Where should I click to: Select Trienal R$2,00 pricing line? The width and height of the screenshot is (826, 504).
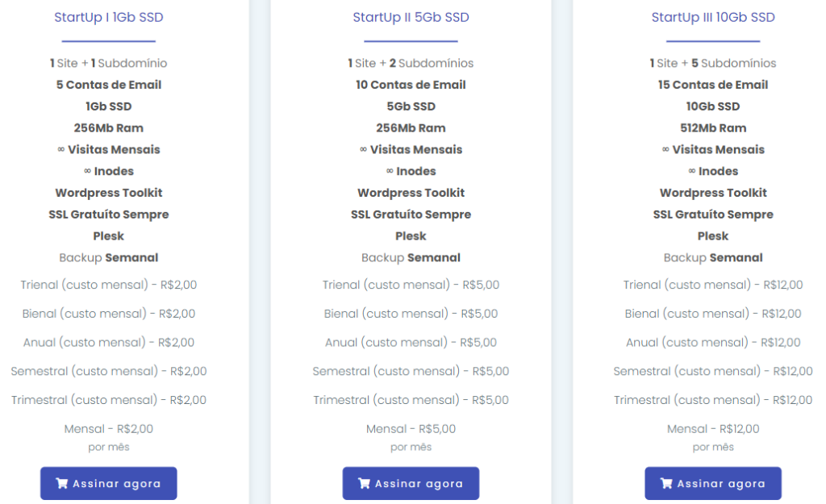pos(109,285)
